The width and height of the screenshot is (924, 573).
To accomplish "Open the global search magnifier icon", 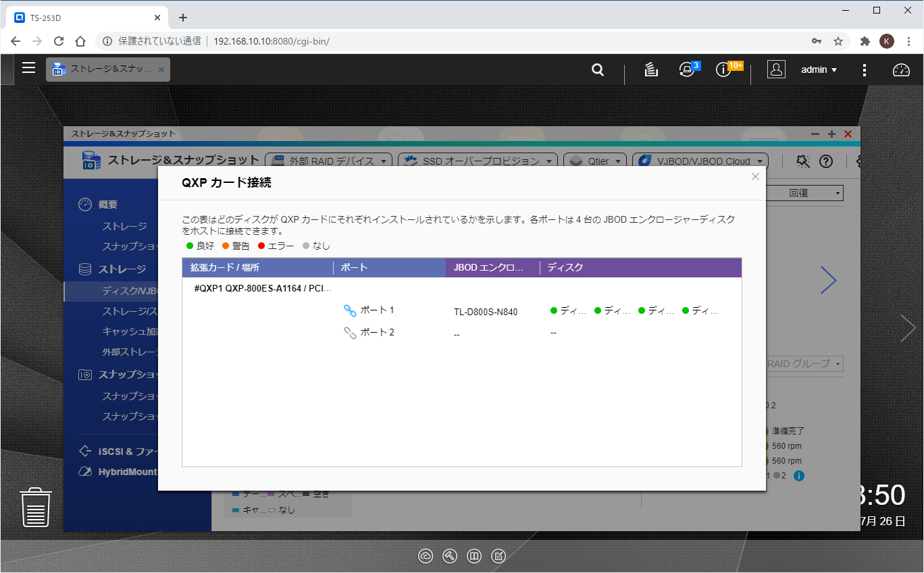I will tap(597, 69).
